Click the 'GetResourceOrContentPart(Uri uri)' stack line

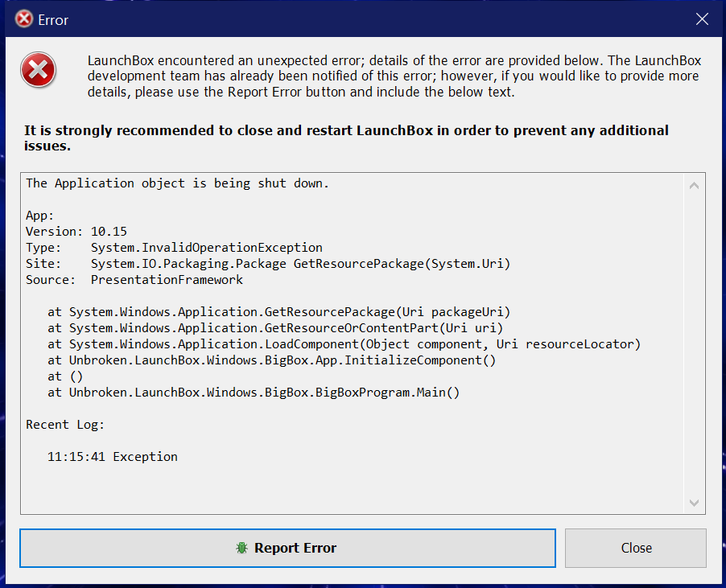pos(275,328)
